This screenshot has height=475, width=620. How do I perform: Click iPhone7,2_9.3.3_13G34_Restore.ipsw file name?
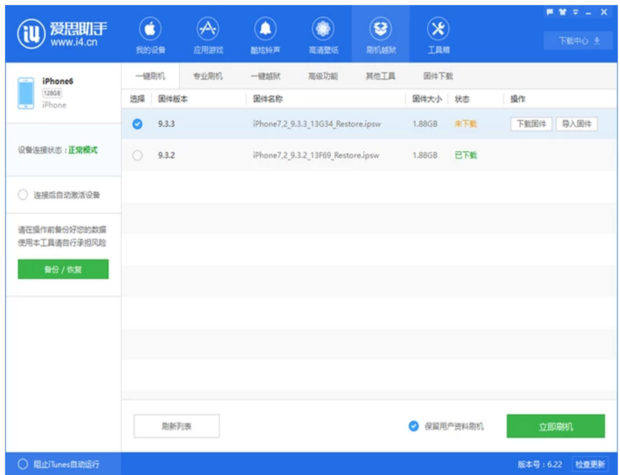click(317, 124)
